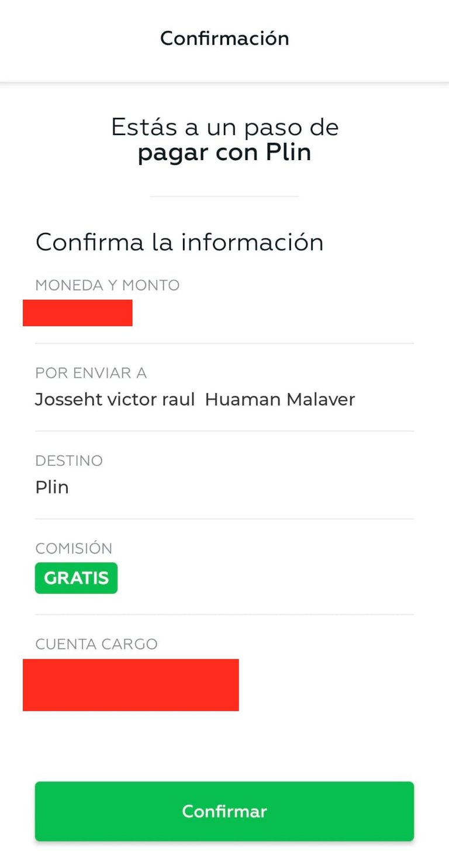
Task: Click the divider between recipient and DESTINO
Action: 224,431
